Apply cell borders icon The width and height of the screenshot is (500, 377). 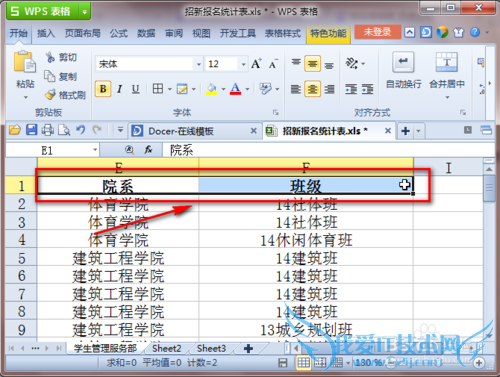click(x=158, y=89)
